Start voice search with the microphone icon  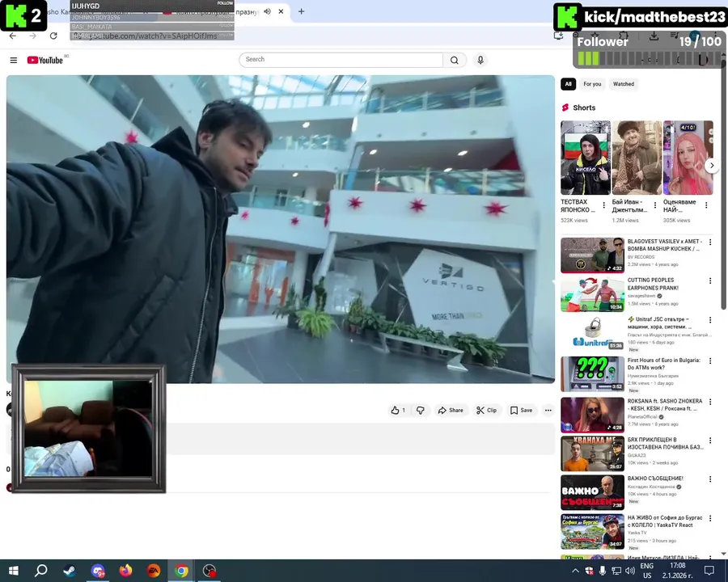tap(480, 60)
